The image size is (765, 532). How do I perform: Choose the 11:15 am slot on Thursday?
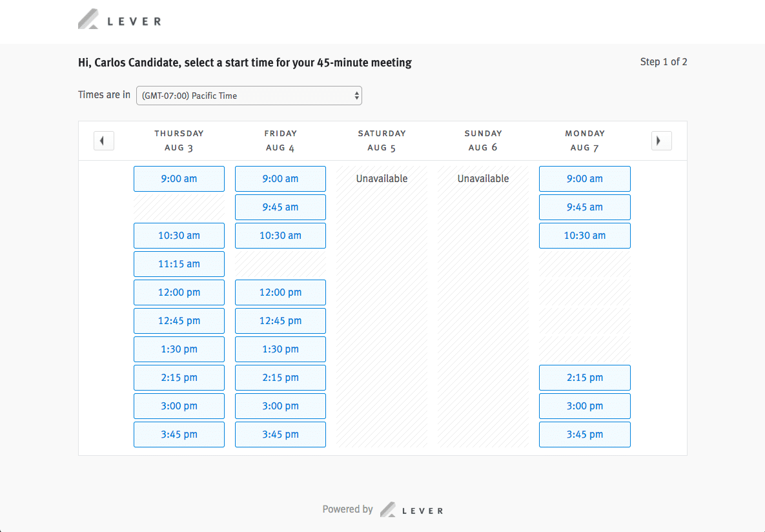pos(179,264)
